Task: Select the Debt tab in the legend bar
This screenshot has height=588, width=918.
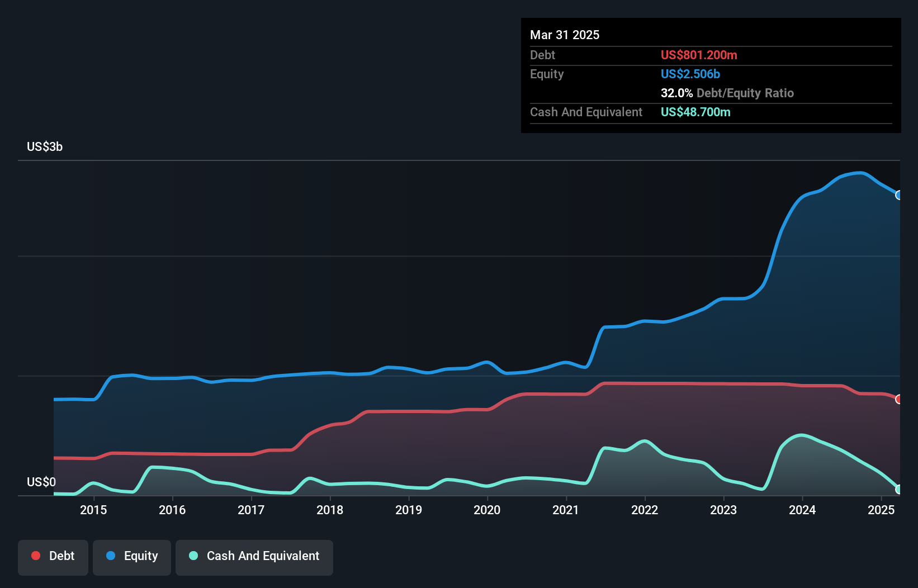Action: point(53,556)
